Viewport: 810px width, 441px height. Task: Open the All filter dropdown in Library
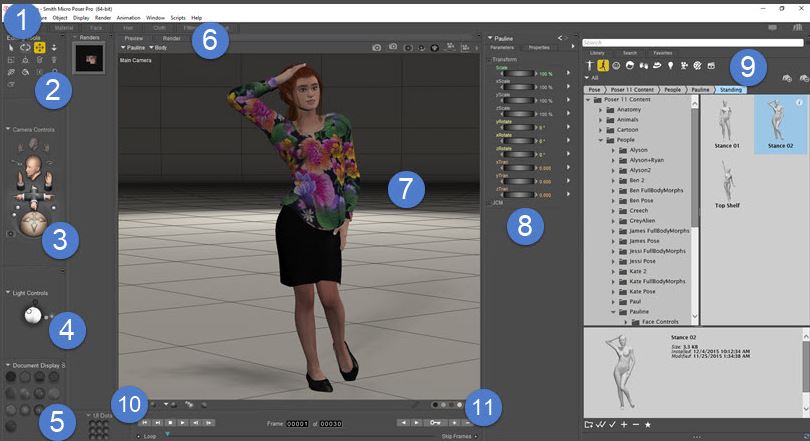coord(591,78)
